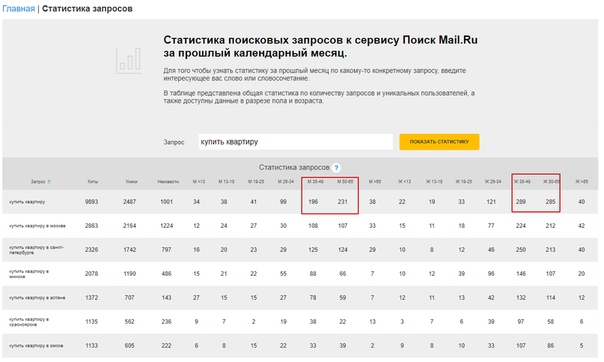Focus the Запрос search field with купить квартиру

pos(295,142)
